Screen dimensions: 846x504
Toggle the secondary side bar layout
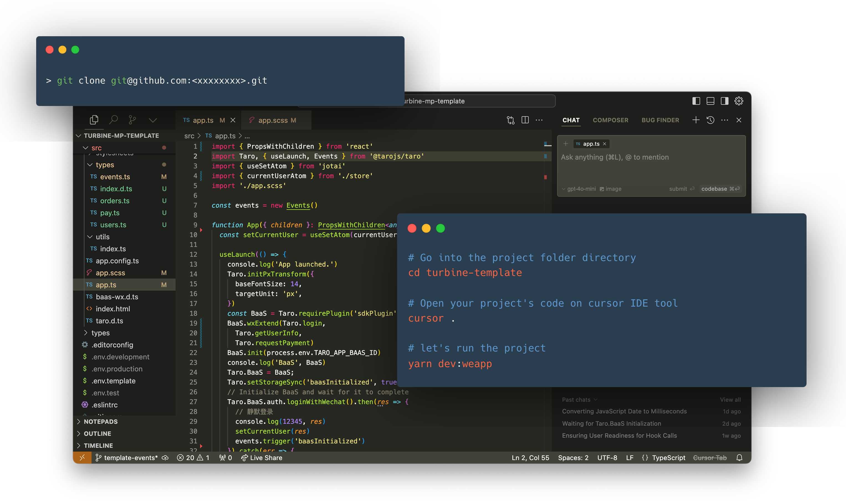coord(724,101)
